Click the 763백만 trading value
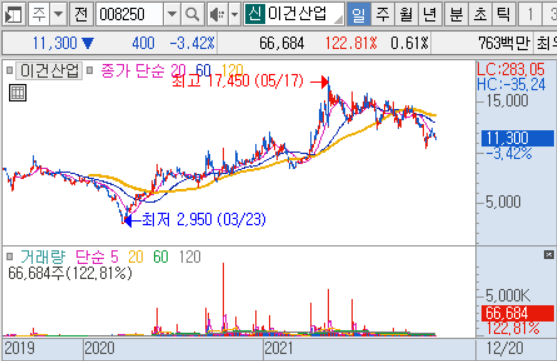 (x=504, y=43)
